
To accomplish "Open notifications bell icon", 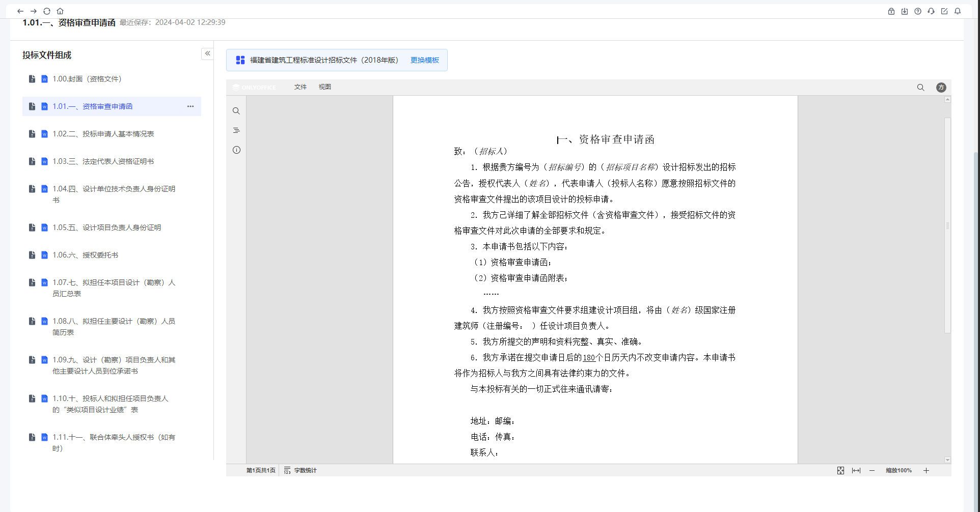I will [958, 11].
